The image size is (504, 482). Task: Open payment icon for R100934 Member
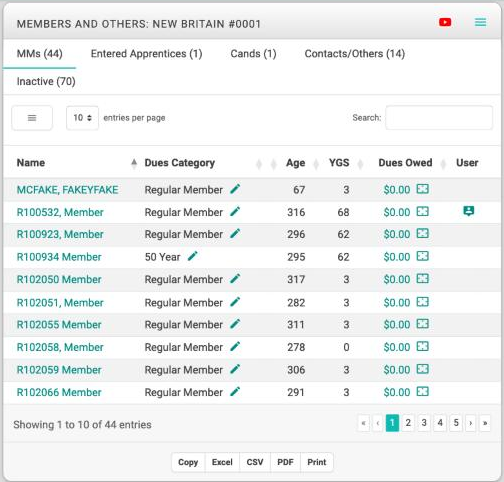tap(422, 256)
